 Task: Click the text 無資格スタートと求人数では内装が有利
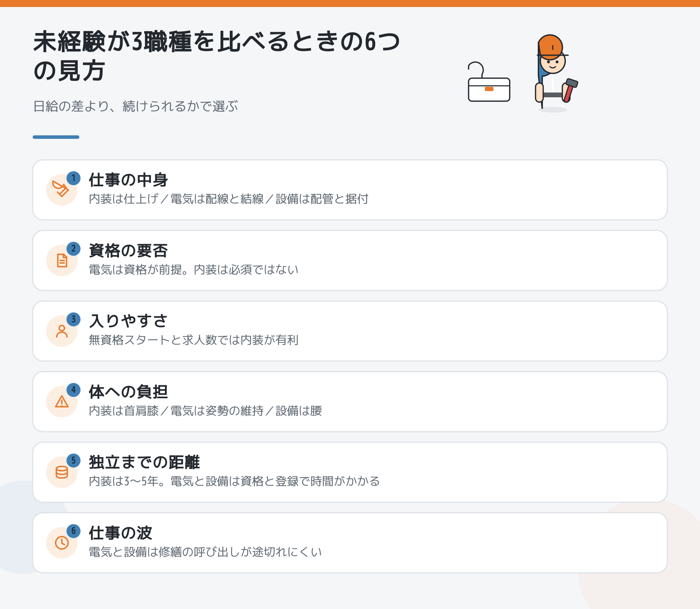[194, 340]
